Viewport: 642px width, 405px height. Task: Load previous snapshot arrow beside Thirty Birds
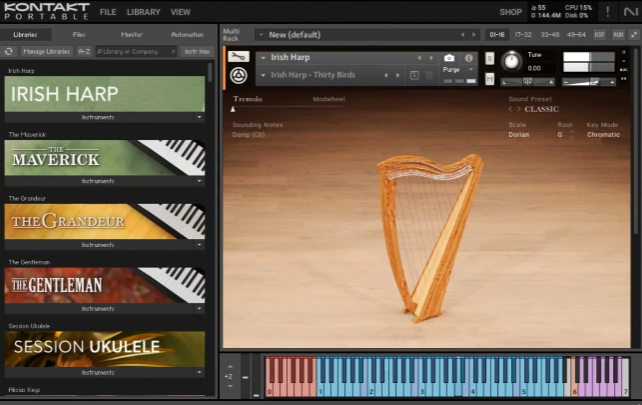tap(386, 75)
